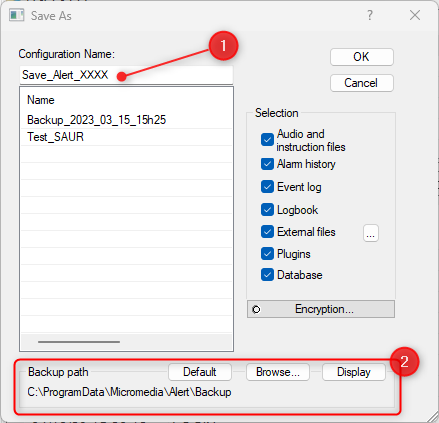Screen dimensions: 439x423
Task: Click the question mark help icon
Action: tap(370, 15)
